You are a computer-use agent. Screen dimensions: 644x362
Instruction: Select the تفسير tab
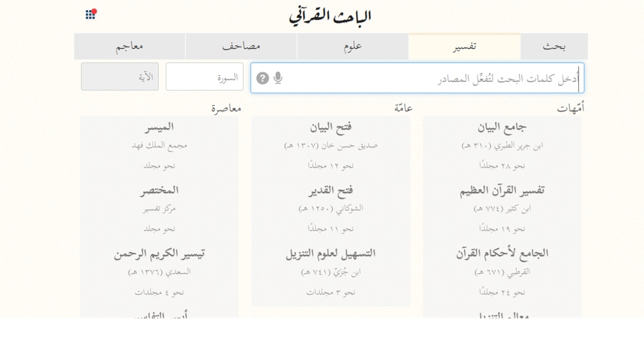pyautogui.click(x=464, y=47)
